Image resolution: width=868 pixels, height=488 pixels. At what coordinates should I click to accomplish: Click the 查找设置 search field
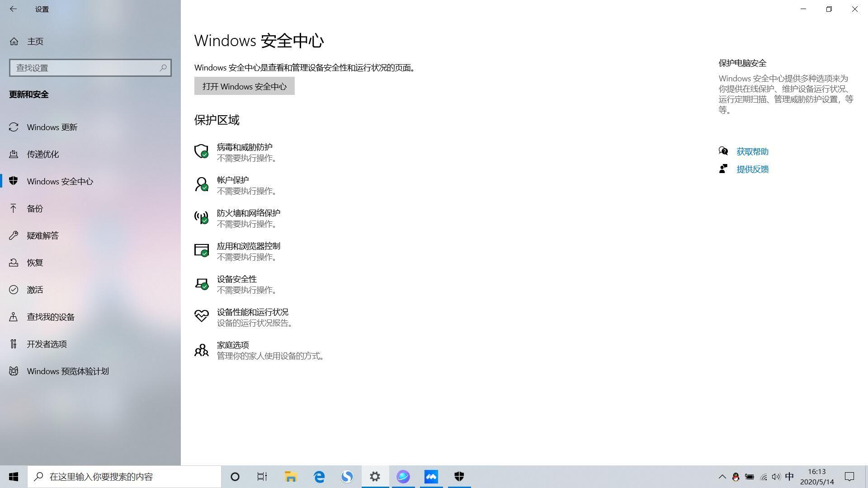pos(86,68)
